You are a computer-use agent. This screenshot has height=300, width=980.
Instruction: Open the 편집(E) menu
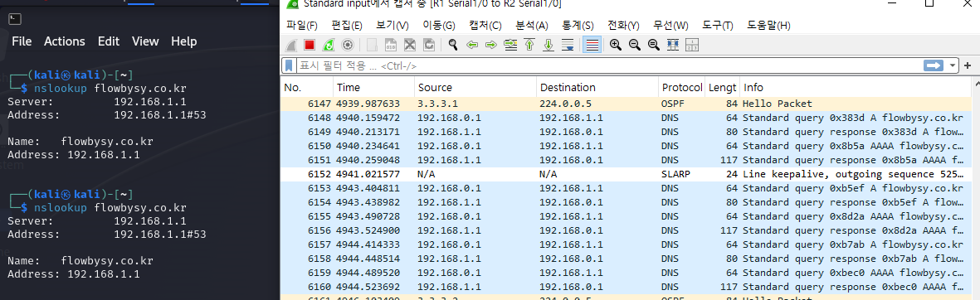(347, 26)
